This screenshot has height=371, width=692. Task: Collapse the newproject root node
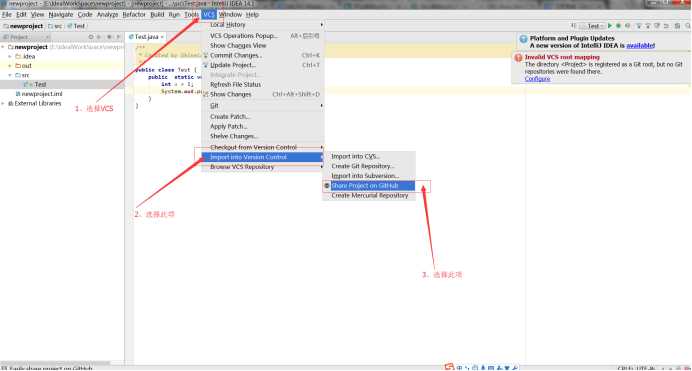(3, 47)
